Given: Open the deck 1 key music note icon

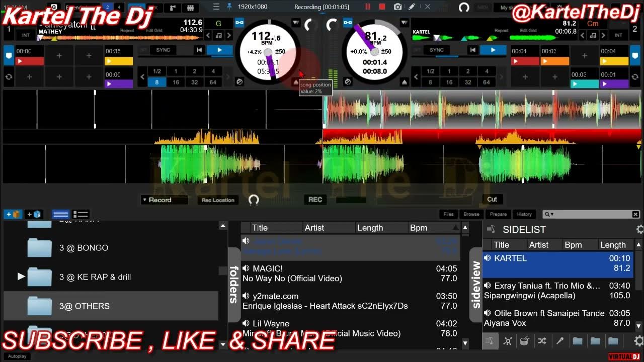Looking at the screenshot, I should tap(218, 36).
